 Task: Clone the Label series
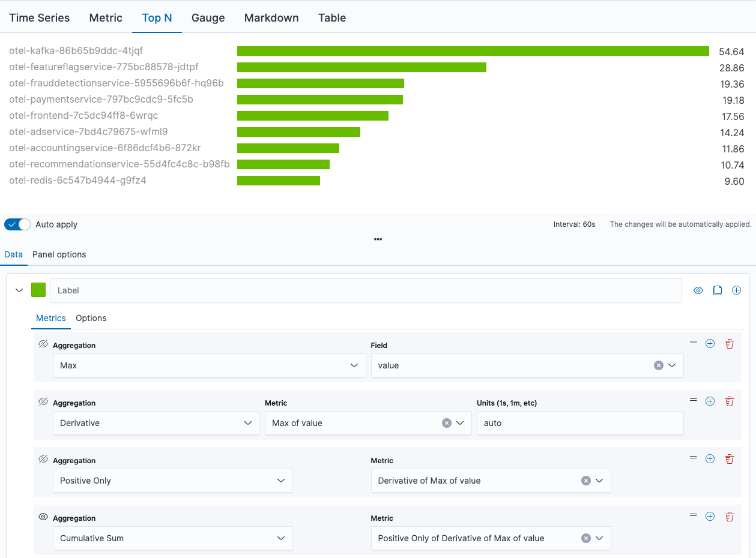[x=717, y=290]
